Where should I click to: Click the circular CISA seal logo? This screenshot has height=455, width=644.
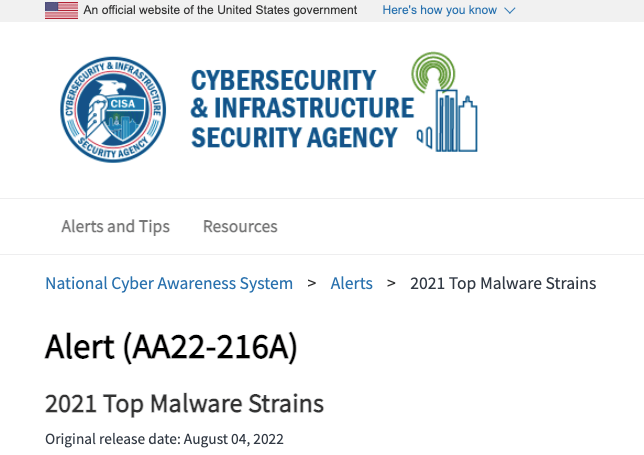click(109, 108)
